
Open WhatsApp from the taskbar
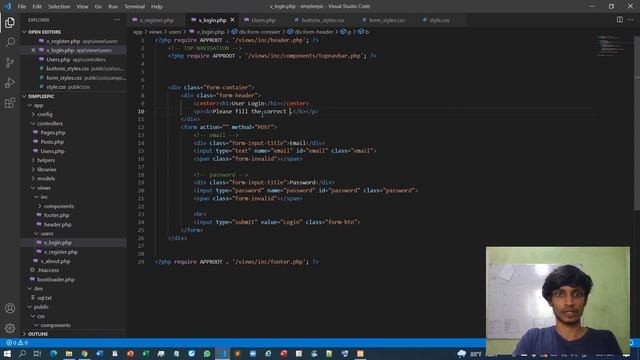tap(207, 353)
